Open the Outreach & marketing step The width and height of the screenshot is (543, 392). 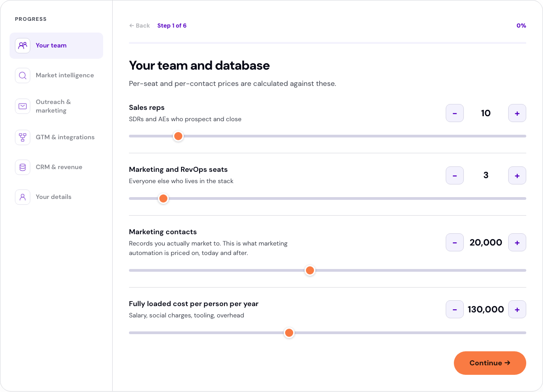coord(56,106)
